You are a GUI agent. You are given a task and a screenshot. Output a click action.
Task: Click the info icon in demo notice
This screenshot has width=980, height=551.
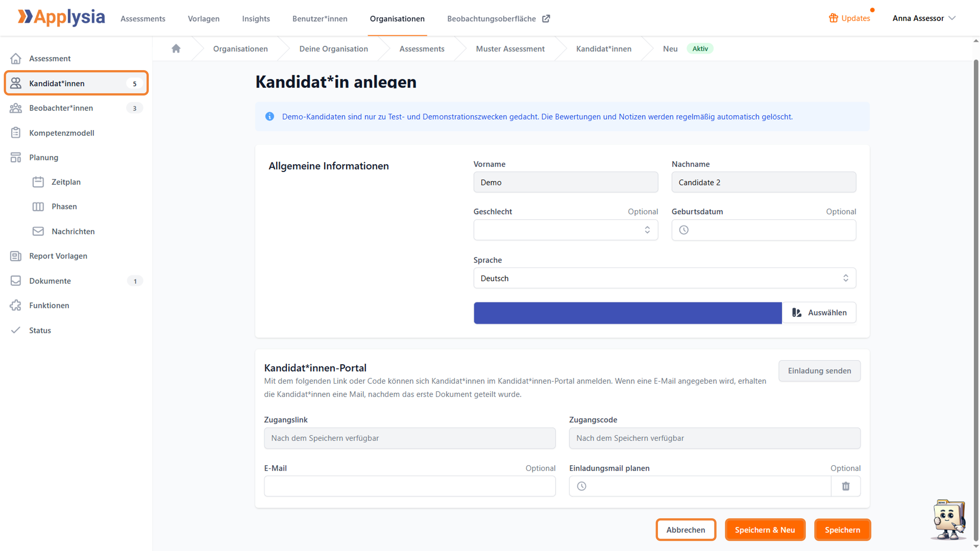270,116
